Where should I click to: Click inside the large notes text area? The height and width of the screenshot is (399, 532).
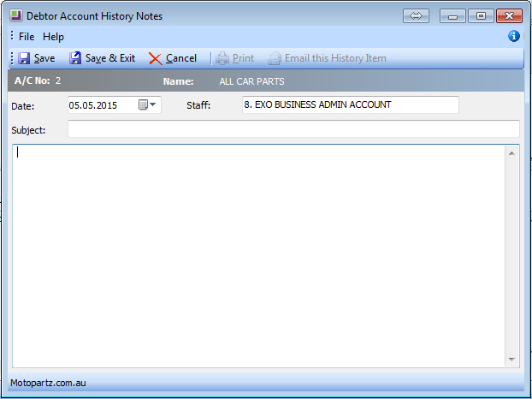(258, 256)
